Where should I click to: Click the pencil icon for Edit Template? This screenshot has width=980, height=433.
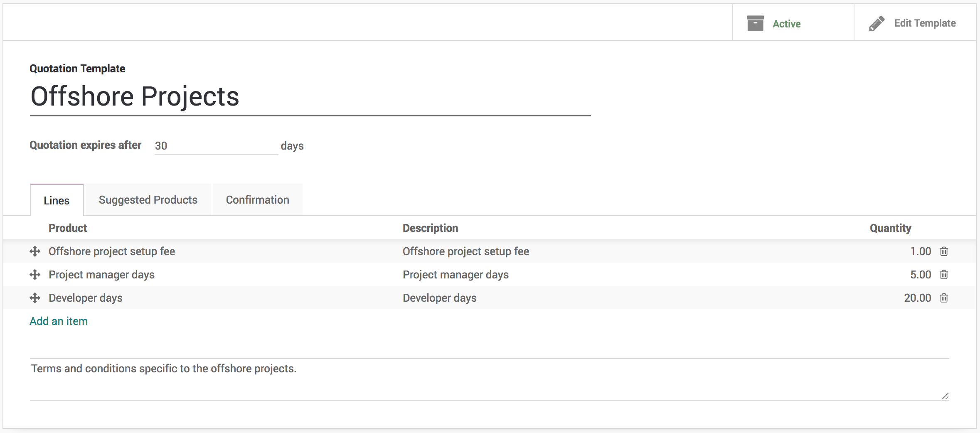click(877, 24)
